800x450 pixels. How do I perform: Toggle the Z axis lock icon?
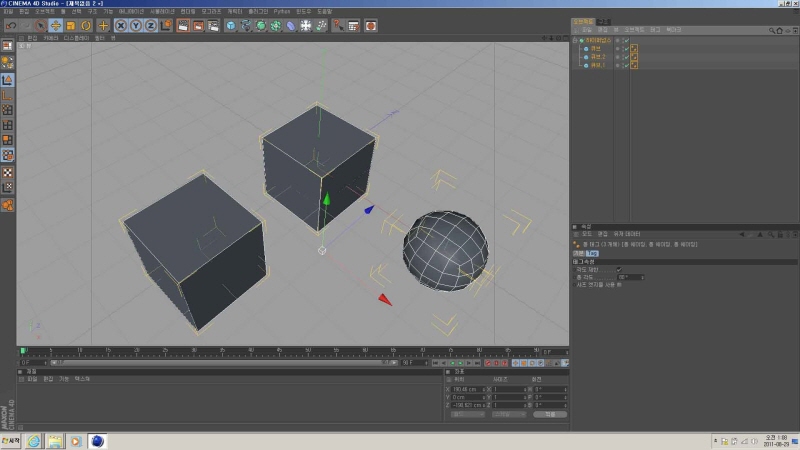click(x=151, y=25)
